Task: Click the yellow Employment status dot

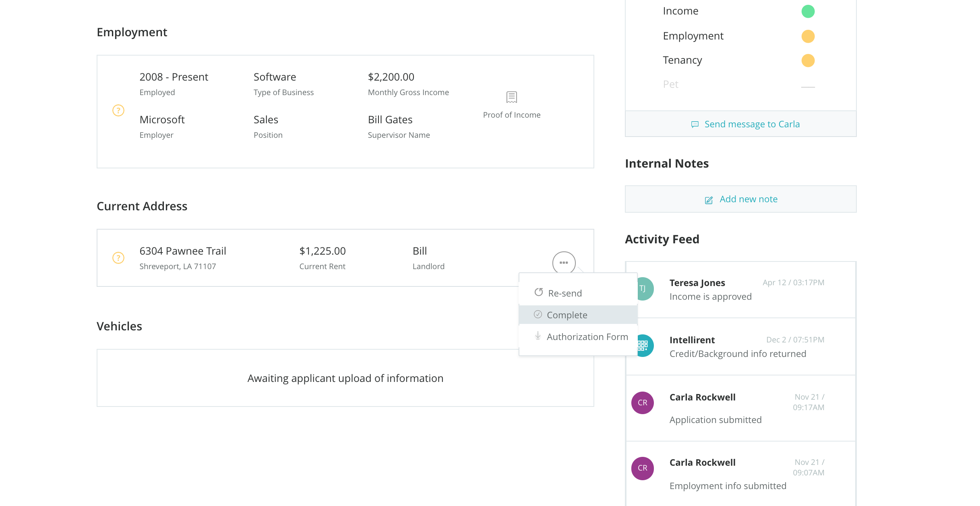Action: coord(808,36)
